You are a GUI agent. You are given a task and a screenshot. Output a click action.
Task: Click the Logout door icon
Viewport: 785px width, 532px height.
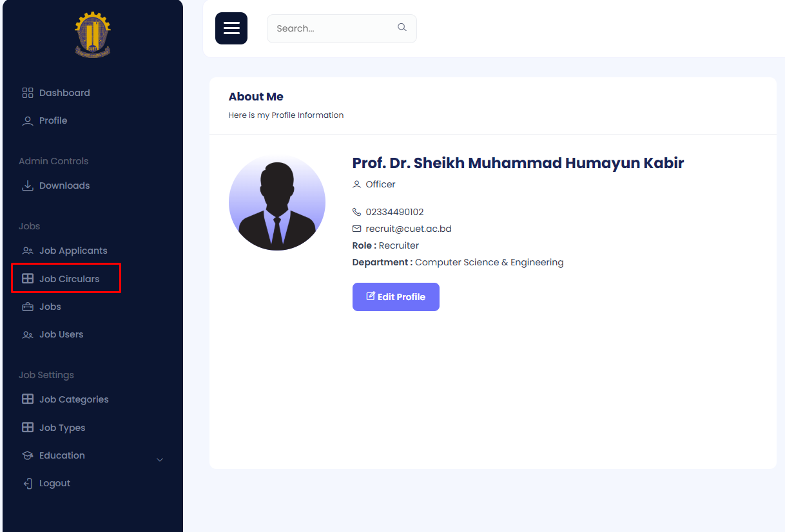click(x=28, y=483)
